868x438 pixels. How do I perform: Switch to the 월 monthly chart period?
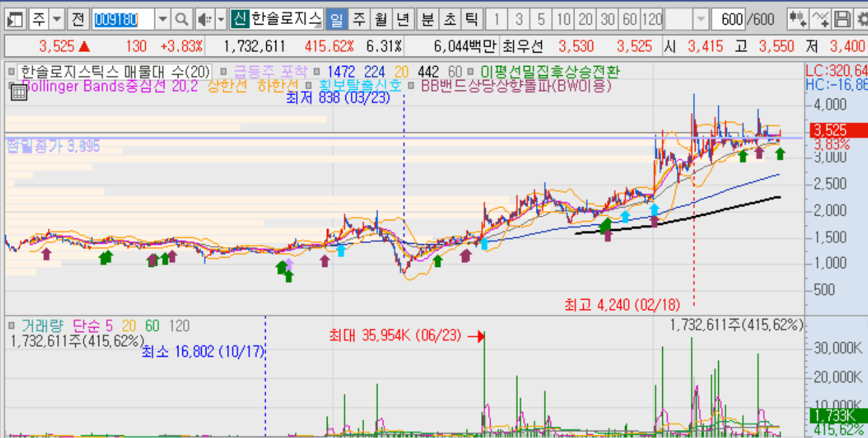tap(381, 20)
